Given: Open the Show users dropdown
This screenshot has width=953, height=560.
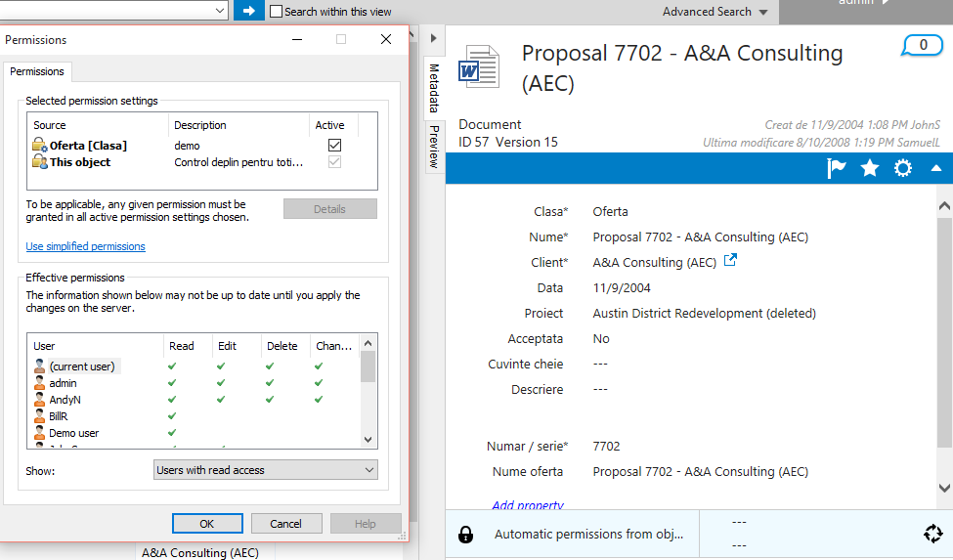Looking at the screenshot, I should 266,470.
